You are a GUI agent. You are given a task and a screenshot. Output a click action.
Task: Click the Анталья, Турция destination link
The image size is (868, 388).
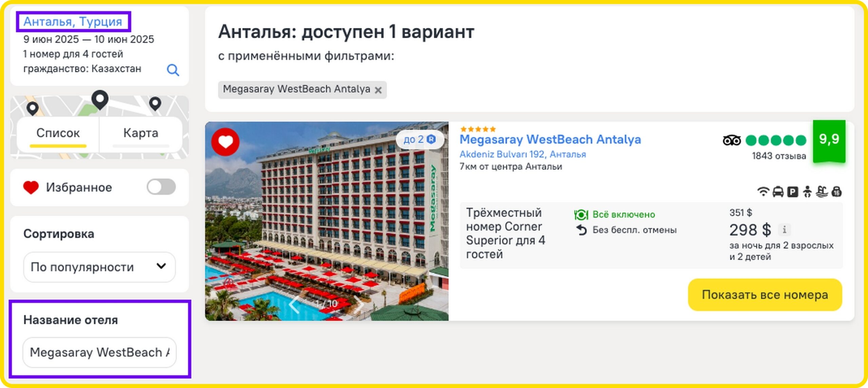pos(73,21)
